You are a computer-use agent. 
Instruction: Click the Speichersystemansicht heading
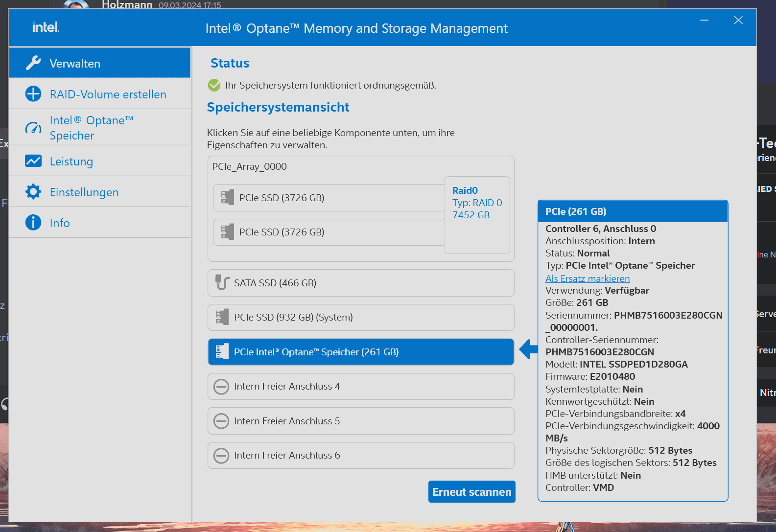pyautogui.click(x=278, y=107)
